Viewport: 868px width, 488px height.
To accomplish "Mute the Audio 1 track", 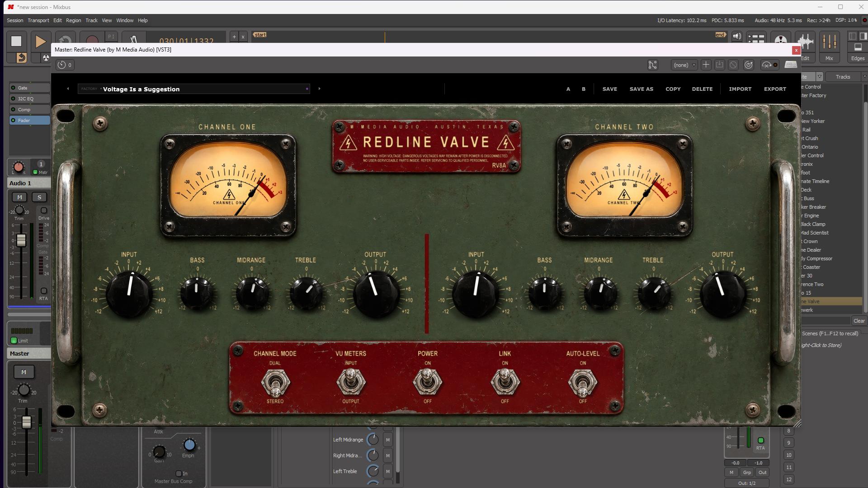I will [19, 197].
